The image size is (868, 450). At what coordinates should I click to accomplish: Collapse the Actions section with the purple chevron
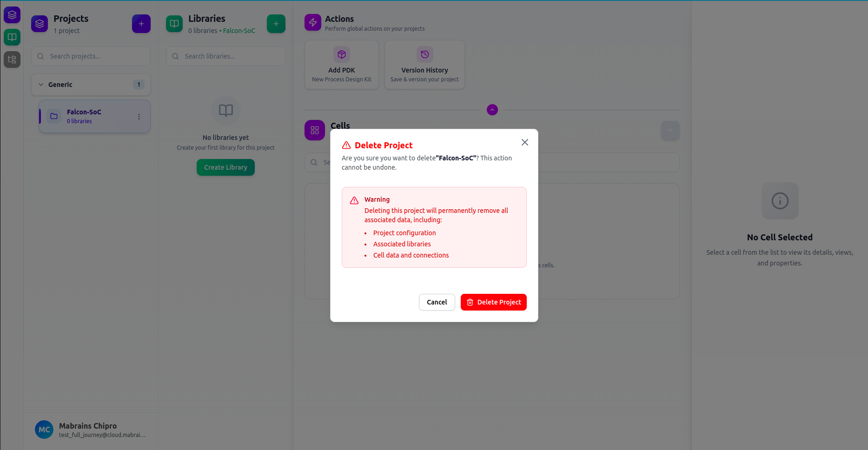(x=492, y=110)
